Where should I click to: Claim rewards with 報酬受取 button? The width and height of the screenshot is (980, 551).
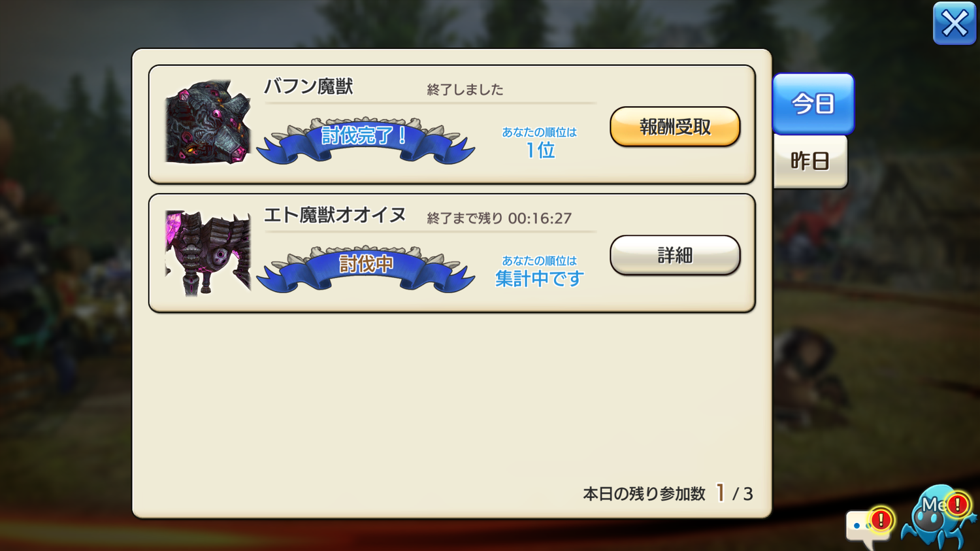675,127
